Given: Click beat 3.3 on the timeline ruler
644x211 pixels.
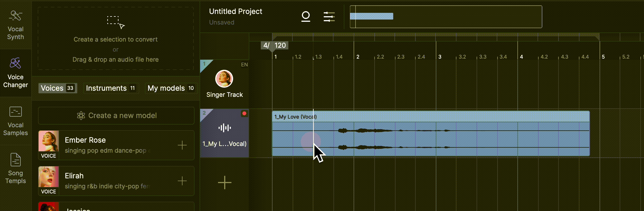Looking at the screenshot, I should pyautogui.click(x=483, y=57).
